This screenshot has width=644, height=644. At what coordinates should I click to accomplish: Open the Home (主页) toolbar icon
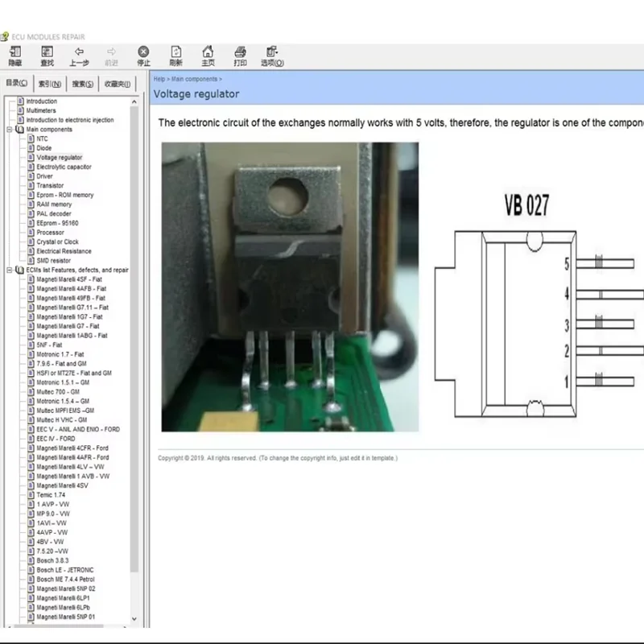point(208,56)
